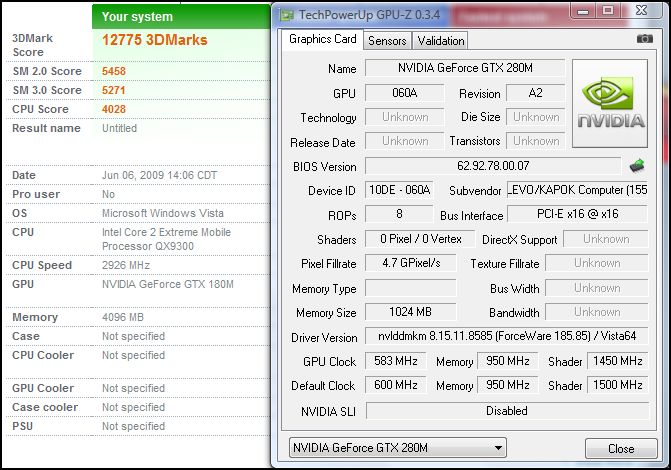Viewport: 671px width, 470px height.
Task: Click the GPU value NVIDIA GeForce GTX 180M
Action: [x=168, y=284]
